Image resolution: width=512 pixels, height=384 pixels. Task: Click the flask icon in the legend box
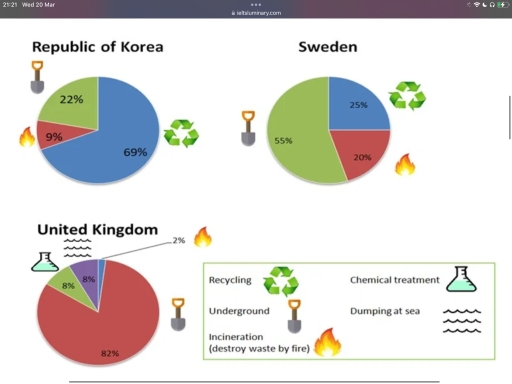click(x=461, y=279)
